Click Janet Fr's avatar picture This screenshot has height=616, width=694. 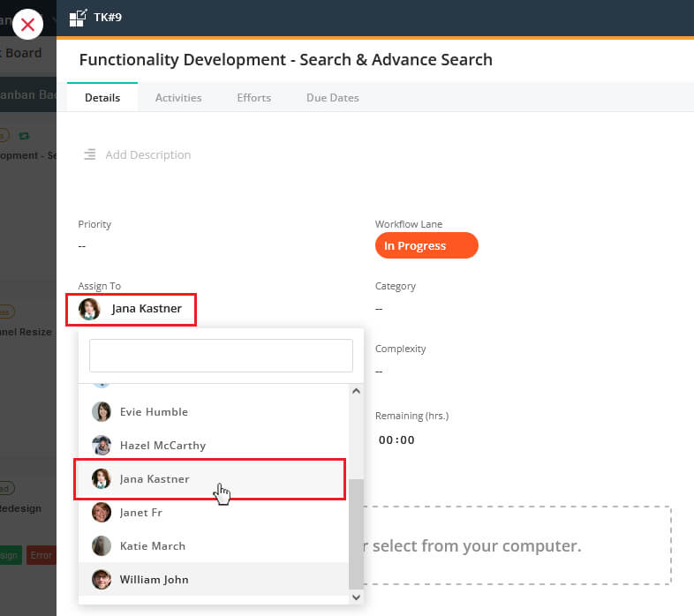[102, 513]
